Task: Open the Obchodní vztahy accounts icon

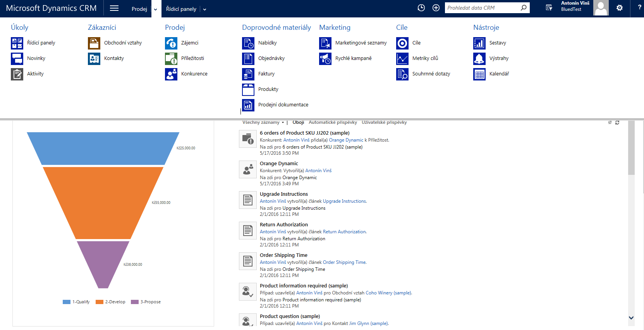Action: coord(94,43)
